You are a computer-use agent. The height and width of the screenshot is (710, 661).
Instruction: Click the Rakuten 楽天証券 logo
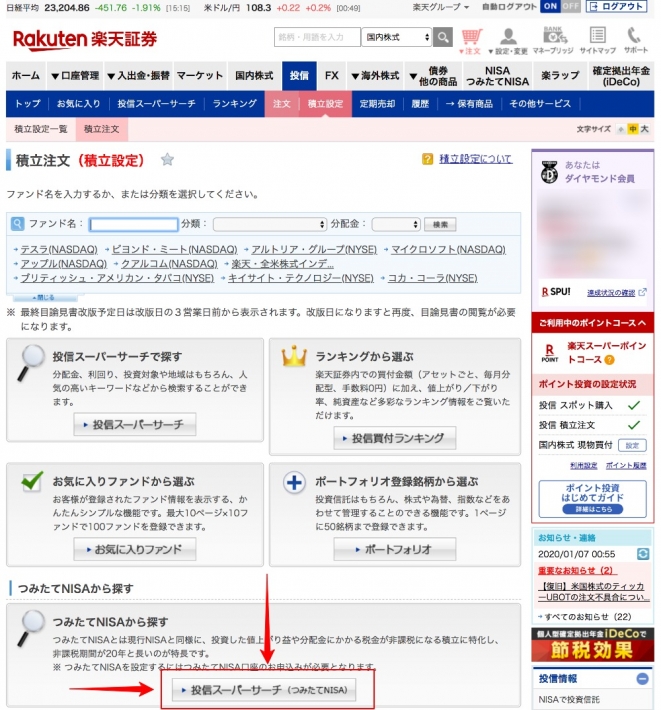pos(85,39)
